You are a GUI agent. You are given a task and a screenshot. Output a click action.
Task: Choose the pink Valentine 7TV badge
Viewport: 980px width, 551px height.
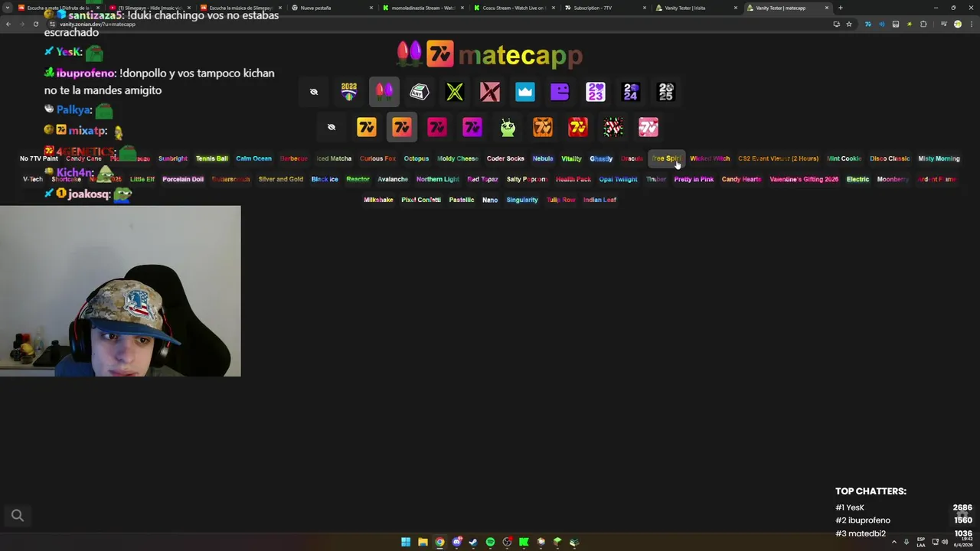tap(648, 127)
